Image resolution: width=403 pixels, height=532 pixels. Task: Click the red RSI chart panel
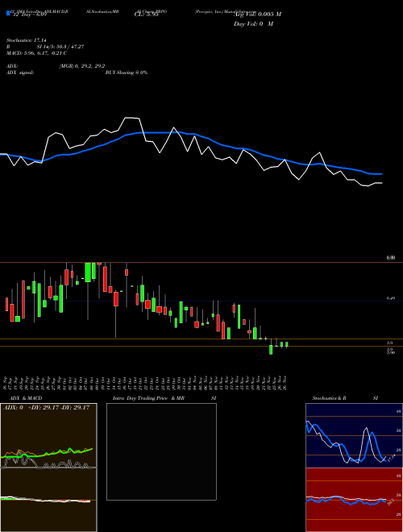coord(354,500)
